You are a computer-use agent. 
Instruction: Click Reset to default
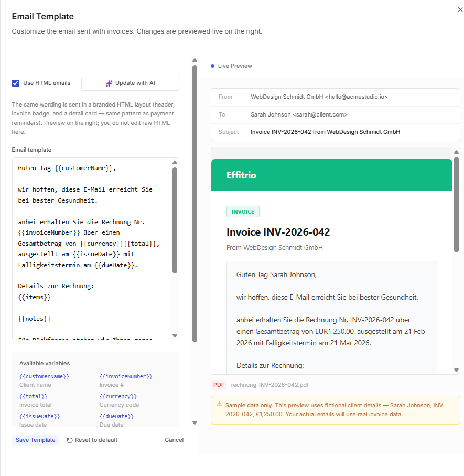[92, 440]
